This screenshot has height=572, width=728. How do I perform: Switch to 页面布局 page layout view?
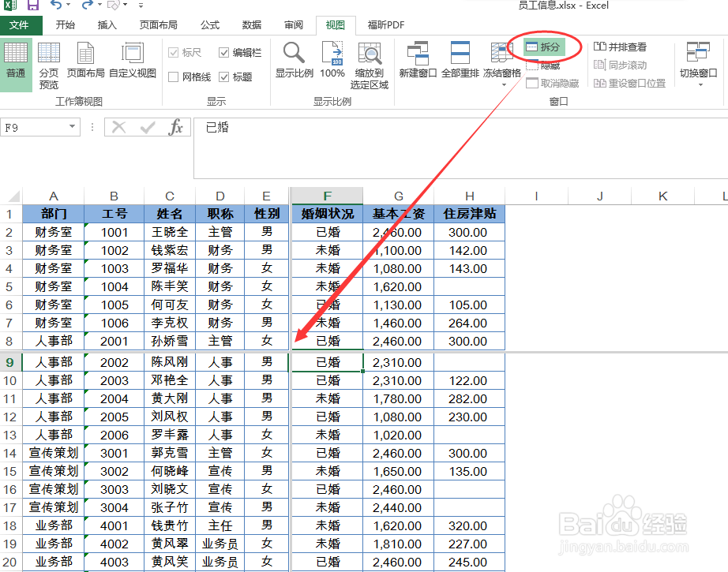tap(85, 60)
